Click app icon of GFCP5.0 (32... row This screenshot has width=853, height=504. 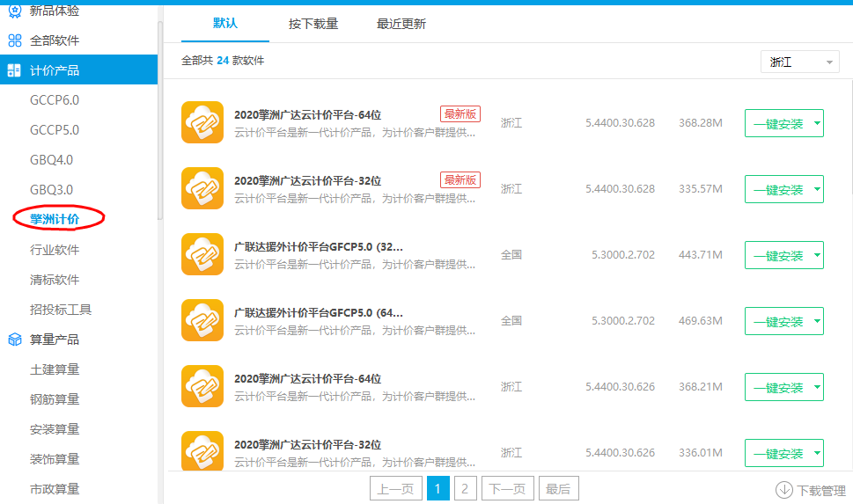click(202, 254)
